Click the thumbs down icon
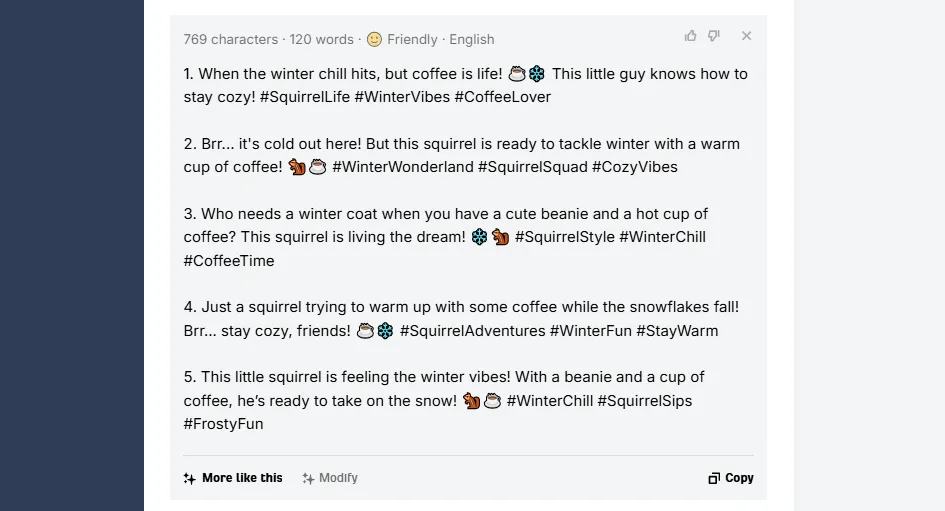The image size is (945, 511). pyautogui.click(x=714, y=36)
